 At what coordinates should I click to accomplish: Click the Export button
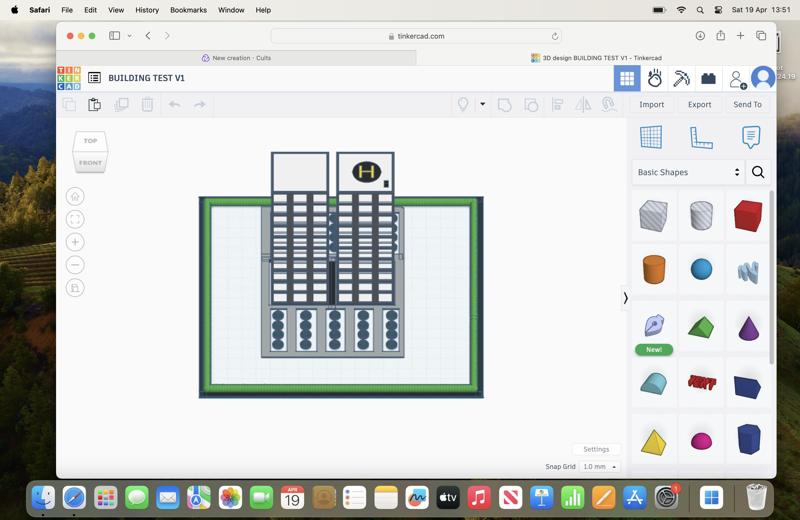click(699, 104)
